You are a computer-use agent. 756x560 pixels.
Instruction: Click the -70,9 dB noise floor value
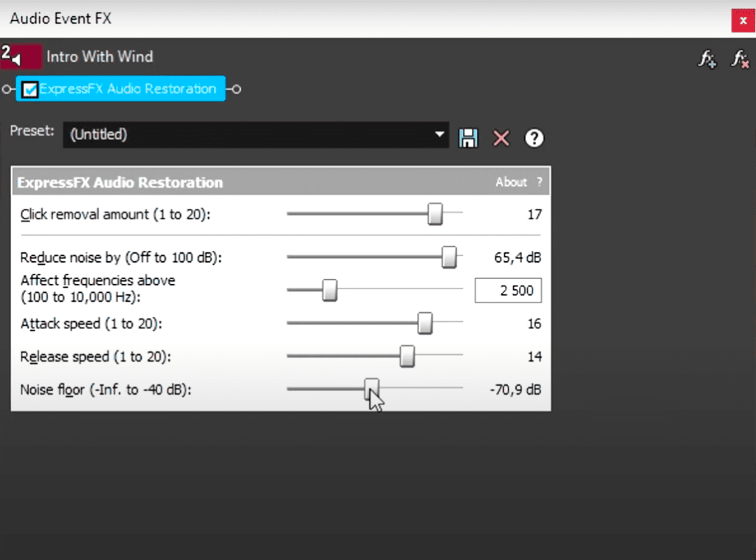coord(515,390)
